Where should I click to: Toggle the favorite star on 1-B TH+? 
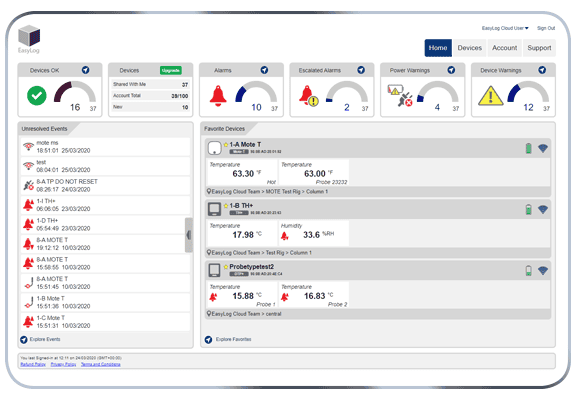tap(226, 206)
